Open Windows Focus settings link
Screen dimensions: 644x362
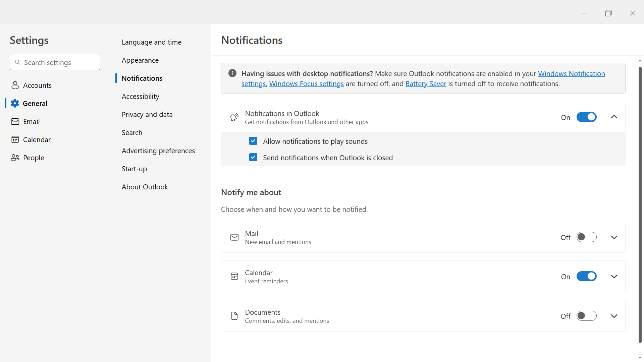point(306,84)
